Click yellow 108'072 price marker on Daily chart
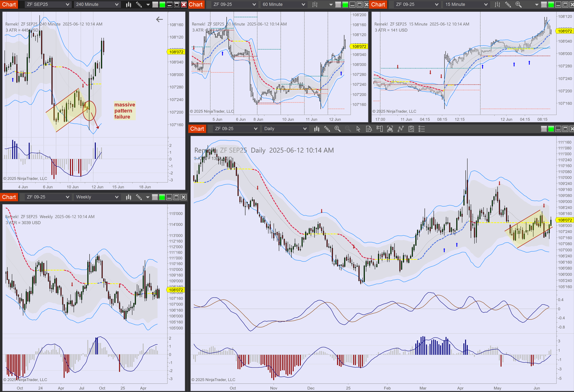 tap(565, 220)
